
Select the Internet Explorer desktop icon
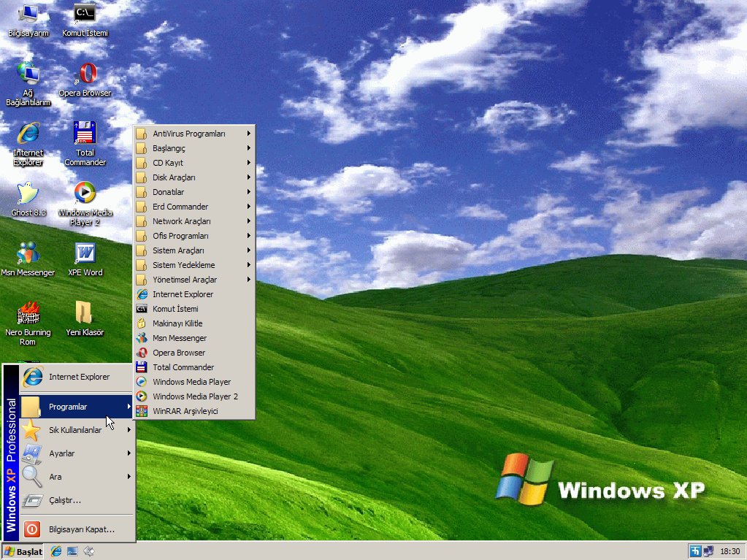click(x=28, y=145)
